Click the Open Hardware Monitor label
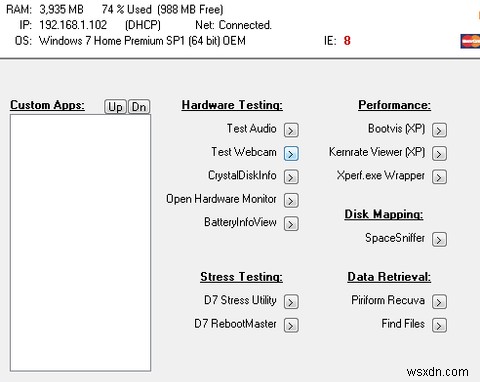Screen dimensions: 480x382 pyautogui.click(x=221, y=199)
